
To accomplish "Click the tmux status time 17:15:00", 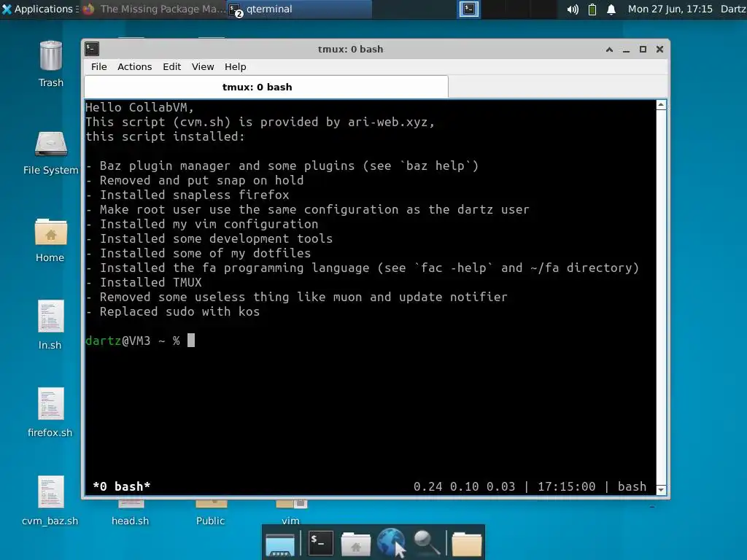I will (566, 486).
